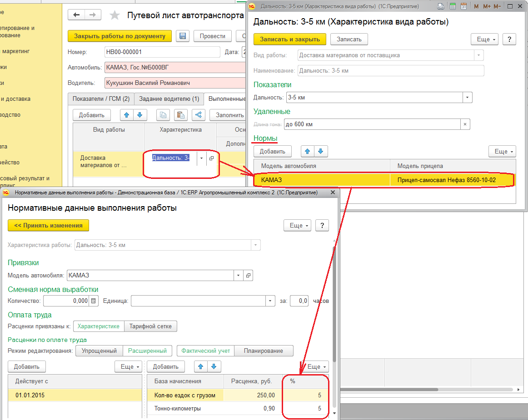Go back with the left arrow in Путевой лист
528x420 pixels.
point(76,15)
